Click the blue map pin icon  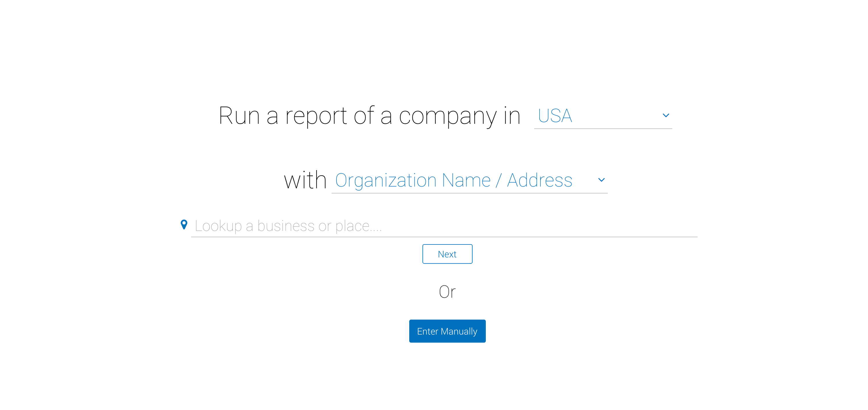click(184, 225)
